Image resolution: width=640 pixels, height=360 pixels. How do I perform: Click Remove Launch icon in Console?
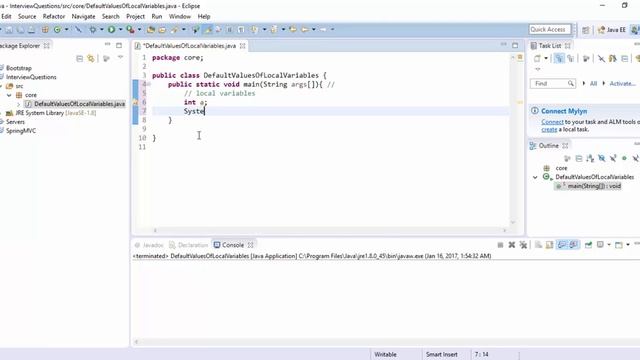(x=512, y=245)
